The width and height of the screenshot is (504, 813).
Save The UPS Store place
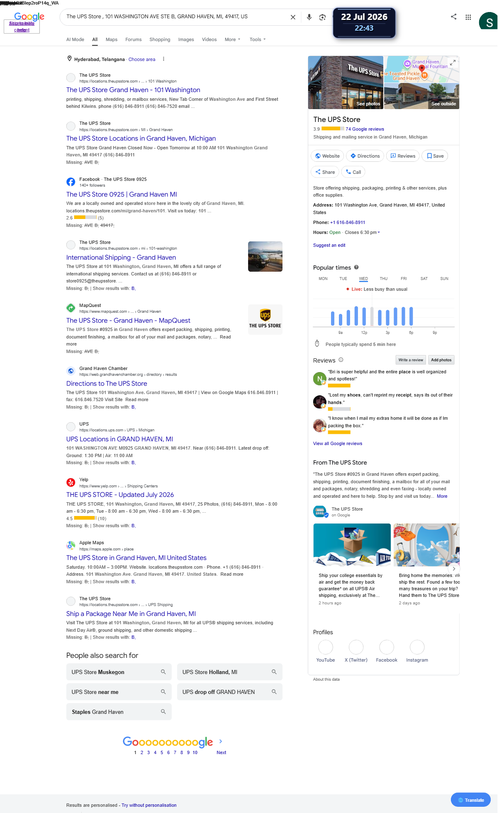coord(435,156)
